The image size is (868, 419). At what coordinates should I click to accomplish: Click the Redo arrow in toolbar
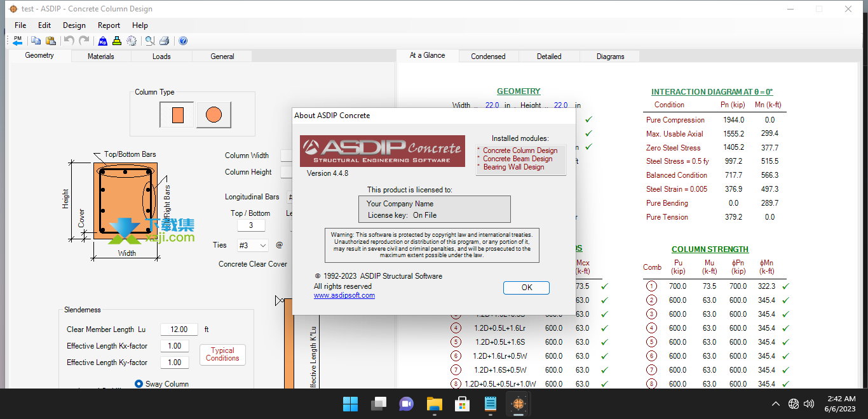coord(84,41)
